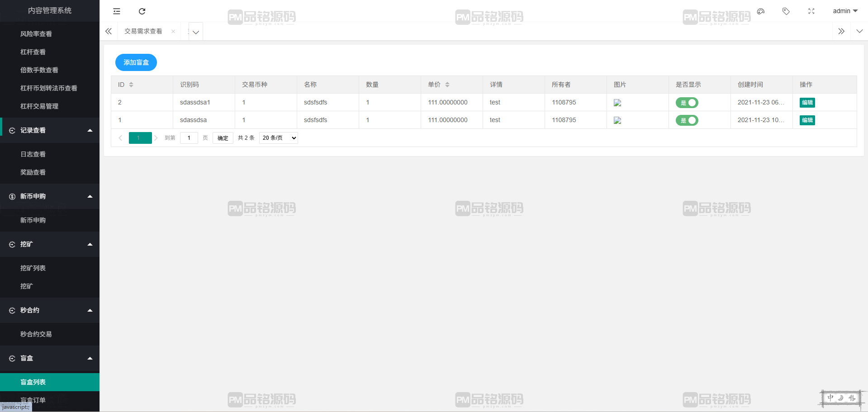868x412 pixels.
Task: Refresh the page via reload icon
Action: coord(142,11)
